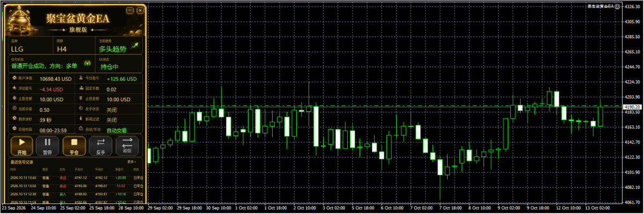644x214 pixels.
Task: Click current price tag 4190.20 on price axis
Action: click(x=632, y=107)
